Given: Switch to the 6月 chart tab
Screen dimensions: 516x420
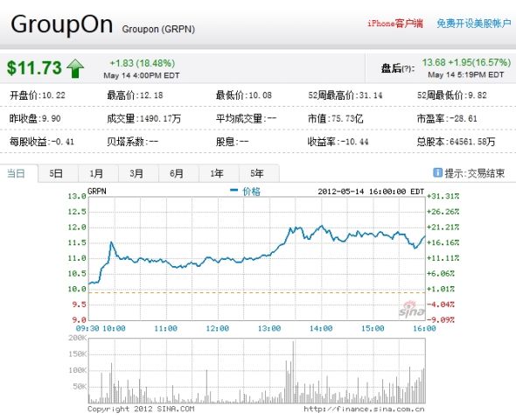Looking at the screenshot, I should (x=177, y=173).
